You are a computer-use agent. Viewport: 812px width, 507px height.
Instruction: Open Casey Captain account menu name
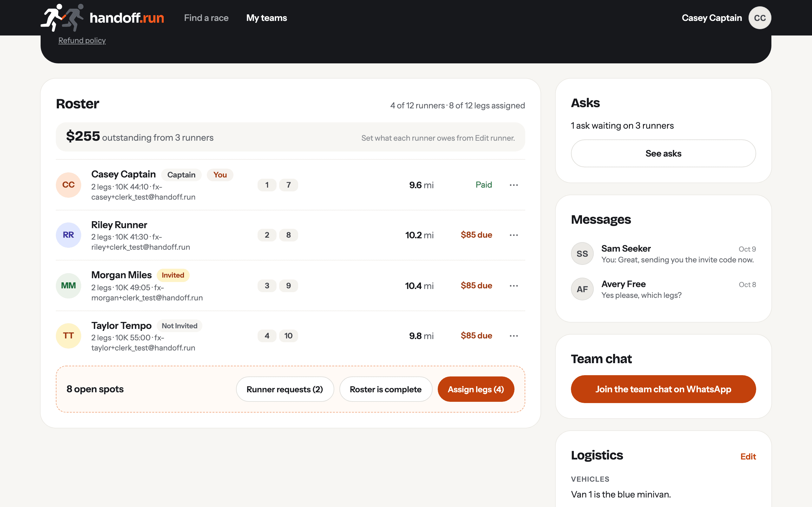(712, 18)
